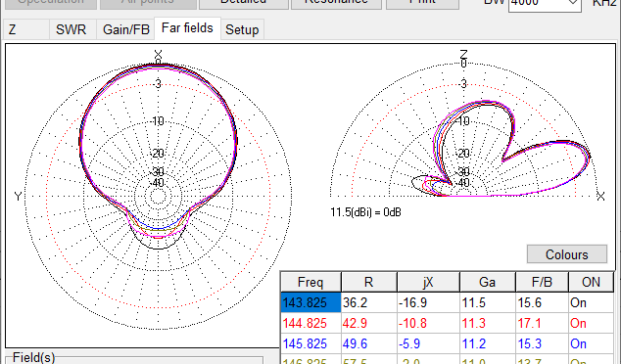Viewport: 621px width, 364px height.
Task: Click the Resonance button
Action: coord(336,3)
